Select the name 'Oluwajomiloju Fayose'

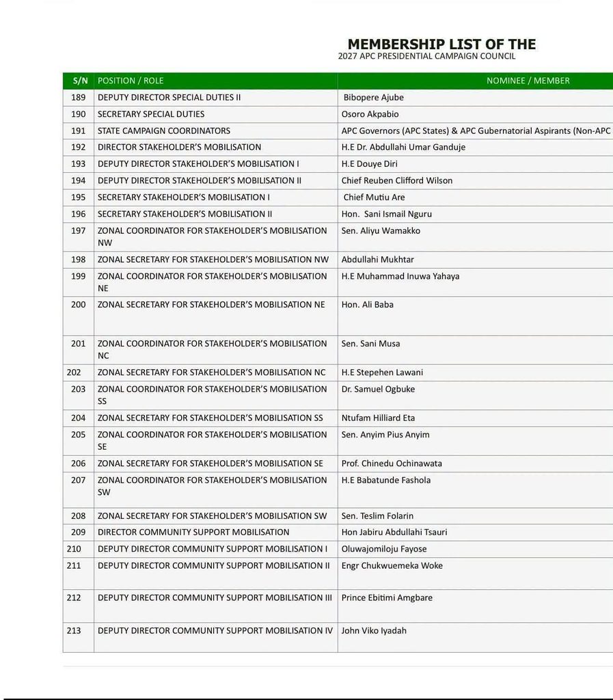pos(383,549)
